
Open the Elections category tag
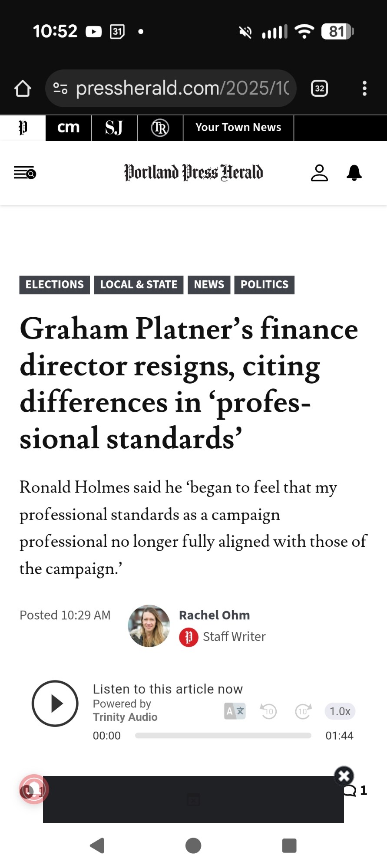point(54,285)
